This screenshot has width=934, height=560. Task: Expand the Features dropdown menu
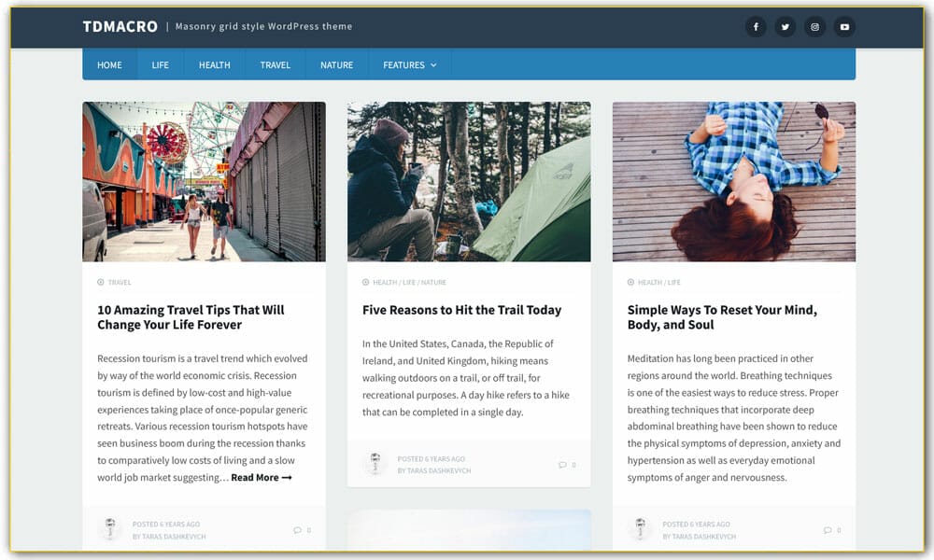[409, 65]
